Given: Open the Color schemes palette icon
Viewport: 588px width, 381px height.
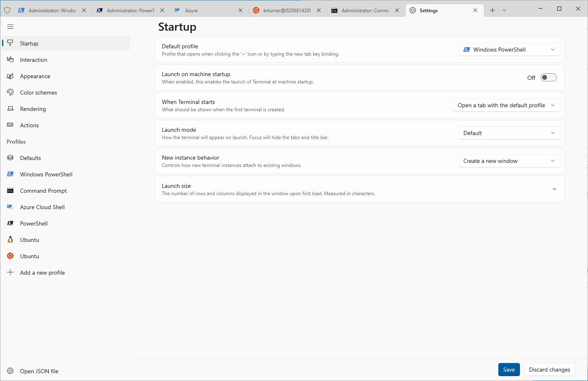Looking at the screenshot, I should click(x=10, y=92).
